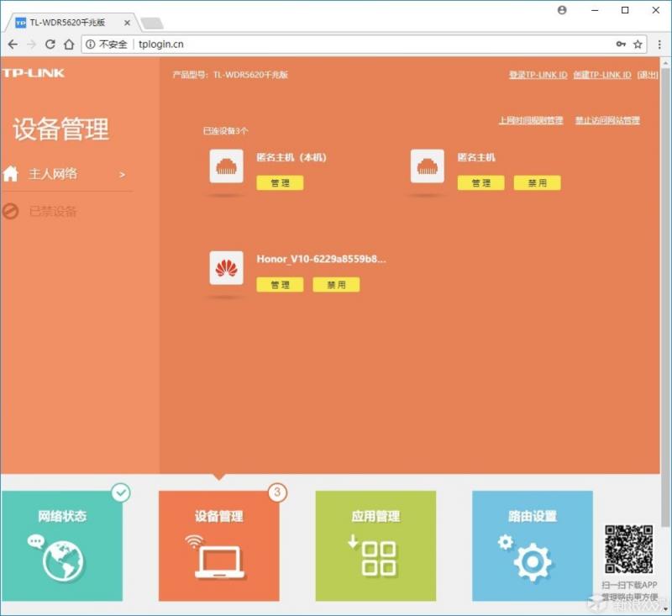
Task: Open the 网络状态 tile
Action: [62, 545]
